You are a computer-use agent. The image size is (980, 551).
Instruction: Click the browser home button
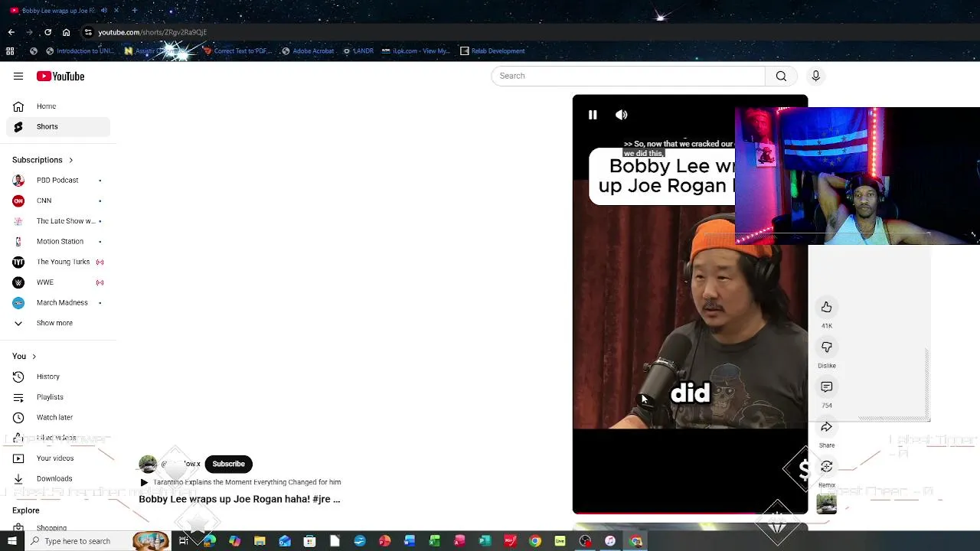click(x=66, y=32)
